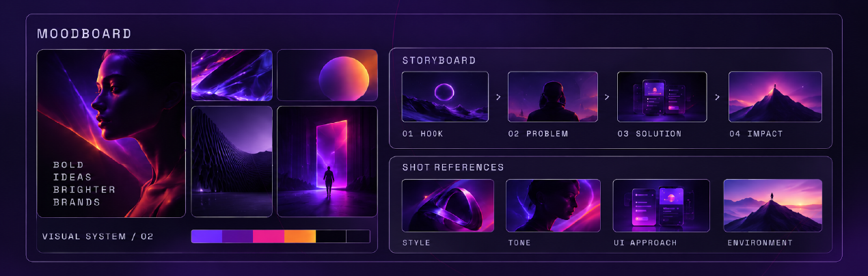The height and width of the screenshot is (276, 868).
Task: Click the VISUAL SYSTEM / 02 label
Action: 98,236
